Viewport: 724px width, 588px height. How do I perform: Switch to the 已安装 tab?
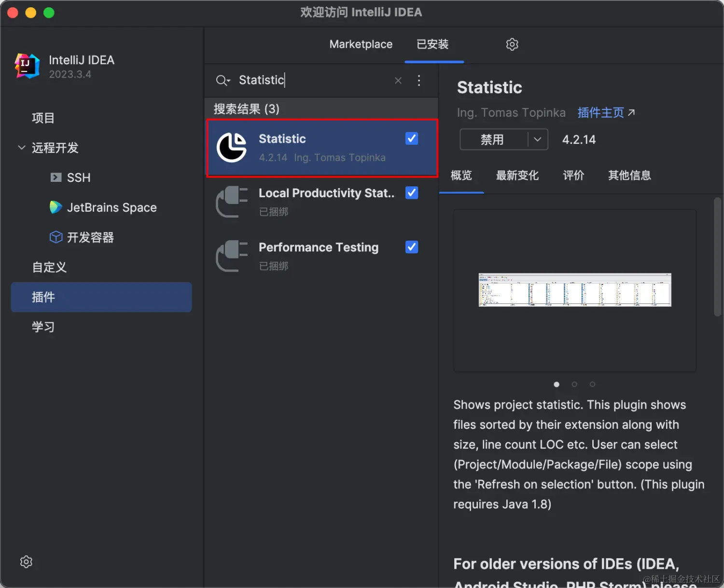coord(433,44)
